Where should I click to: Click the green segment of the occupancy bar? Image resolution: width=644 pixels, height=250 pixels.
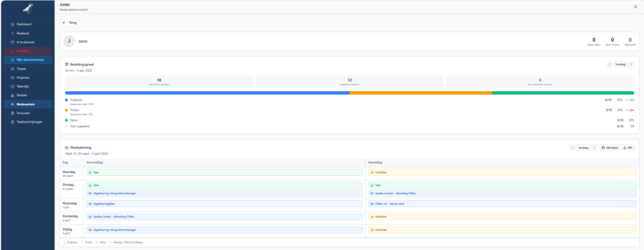tap(563, 93)
